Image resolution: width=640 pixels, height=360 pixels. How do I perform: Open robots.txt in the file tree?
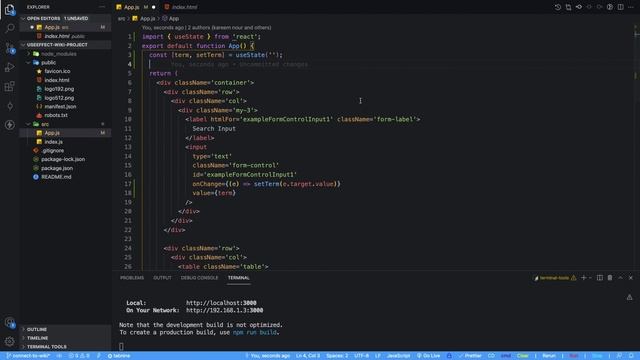click(56, 115)
